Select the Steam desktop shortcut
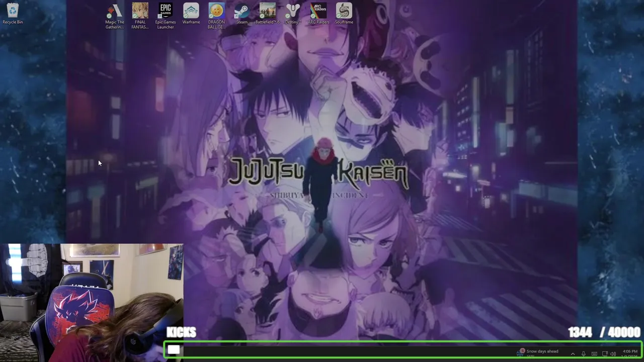This screenshot has width=644, height=362. click(x=242, y=14)
